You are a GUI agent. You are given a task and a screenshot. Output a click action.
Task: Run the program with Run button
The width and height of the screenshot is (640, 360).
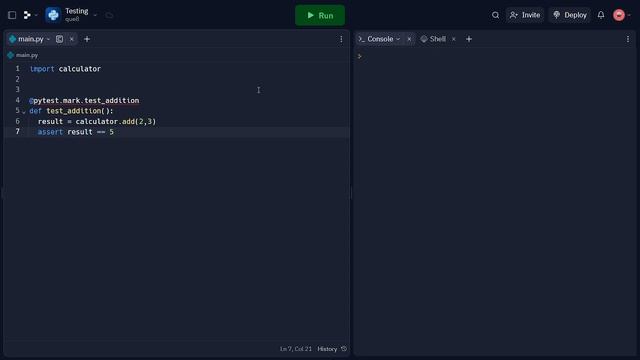click(320, 15)
